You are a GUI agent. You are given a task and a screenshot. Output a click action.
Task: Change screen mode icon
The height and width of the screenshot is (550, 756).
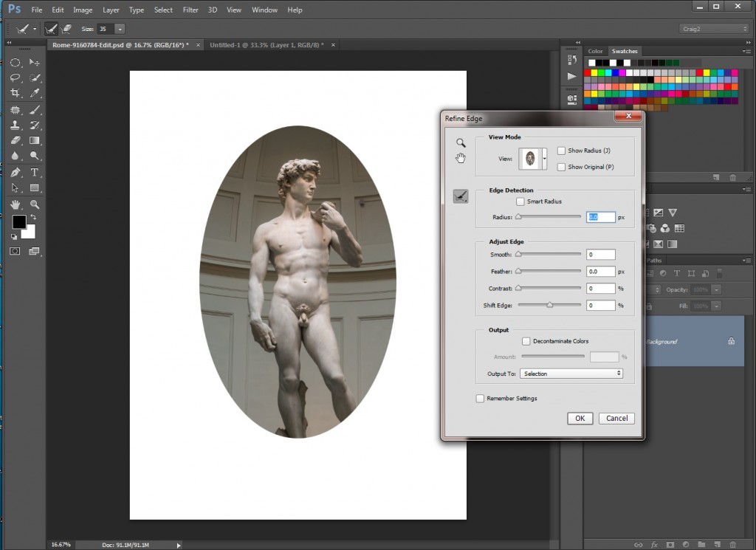tap(34, 251)
